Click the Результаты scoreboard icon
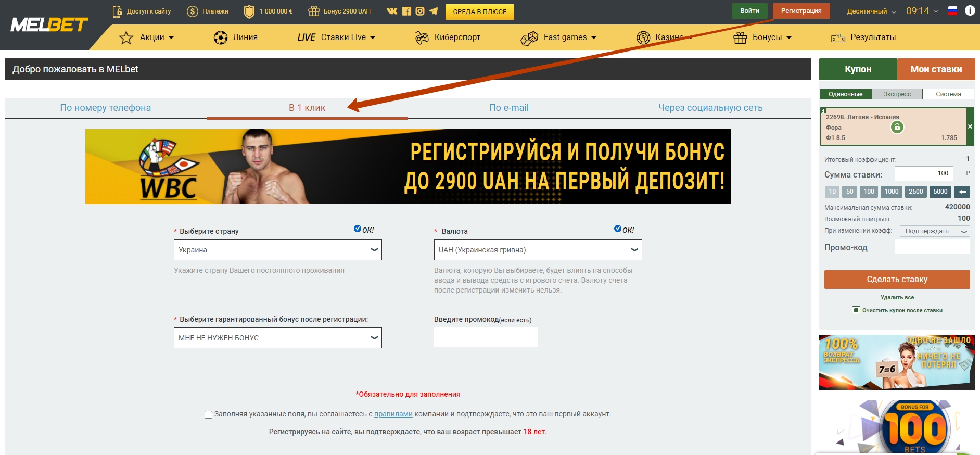Image resolution: width=980 pixels, height=455 pixels. [x=838, y=38]
